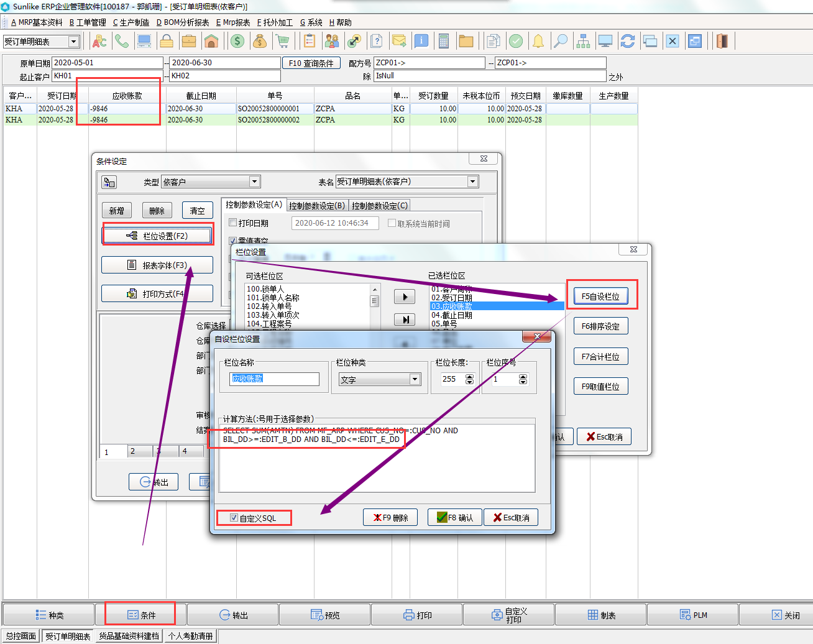Open the D BOM分析报表 menu
Viewport: 813px width, 644px height.
pyautogui.click(x=183, y=22)
